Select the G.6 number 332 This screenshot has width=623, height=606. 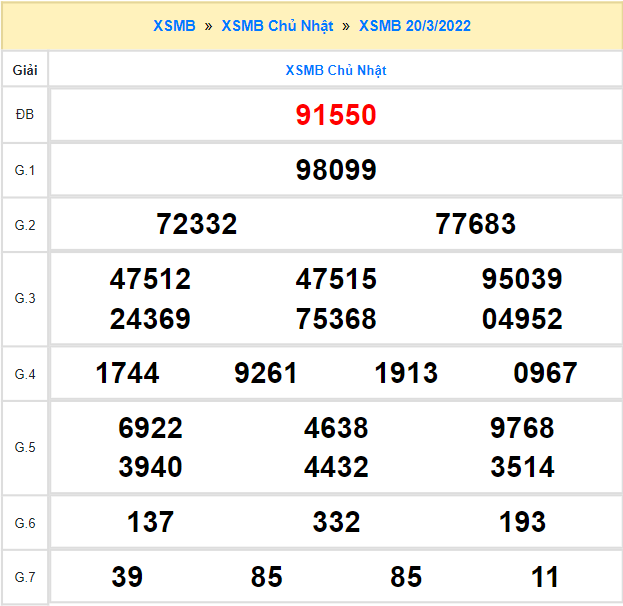pos(336,522)
